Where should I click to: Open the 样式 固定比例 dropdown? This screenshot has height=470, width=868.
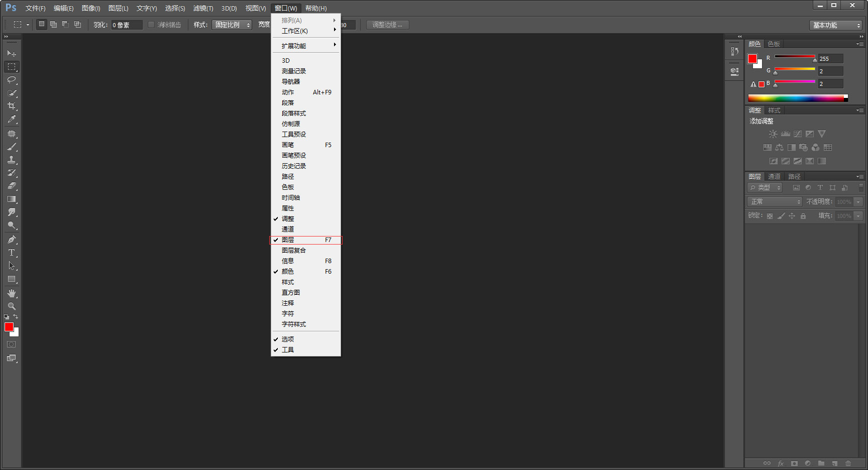(x=232, y=25)
